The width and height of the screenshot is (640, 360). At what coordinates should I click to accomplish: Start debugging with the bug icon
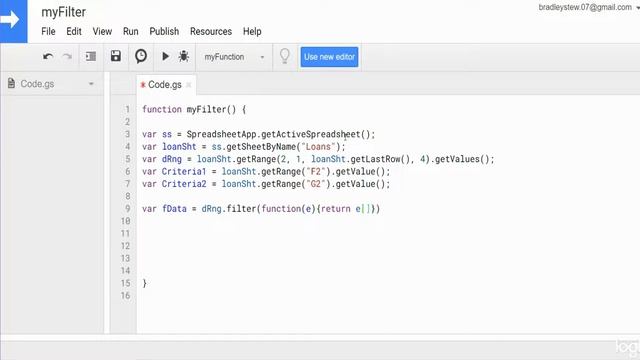tap(184, 56)
